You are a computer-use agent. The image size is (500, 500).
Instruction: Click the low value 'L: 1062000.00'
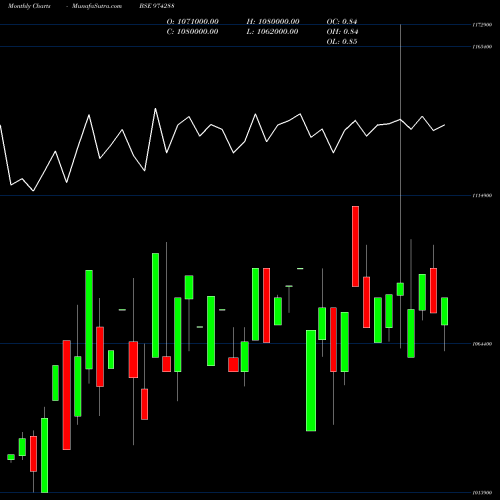pos(272,32)
